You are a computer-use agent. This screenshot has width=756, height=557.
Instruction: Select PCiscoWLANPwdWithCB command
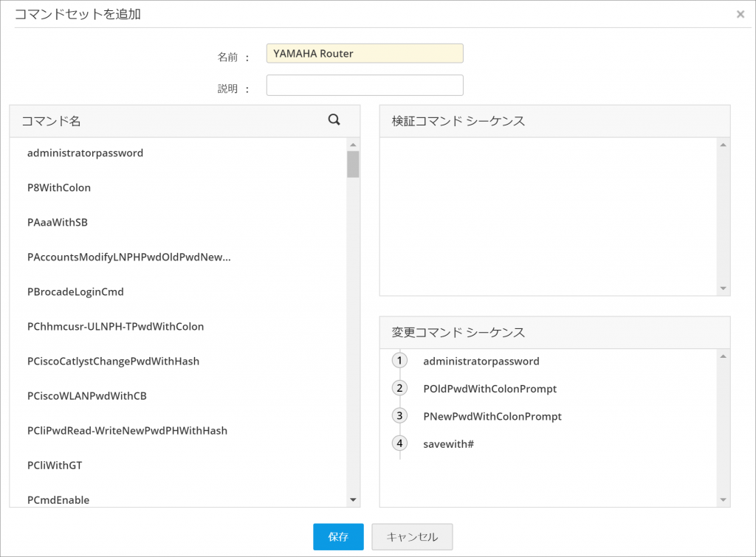[86, 395]
